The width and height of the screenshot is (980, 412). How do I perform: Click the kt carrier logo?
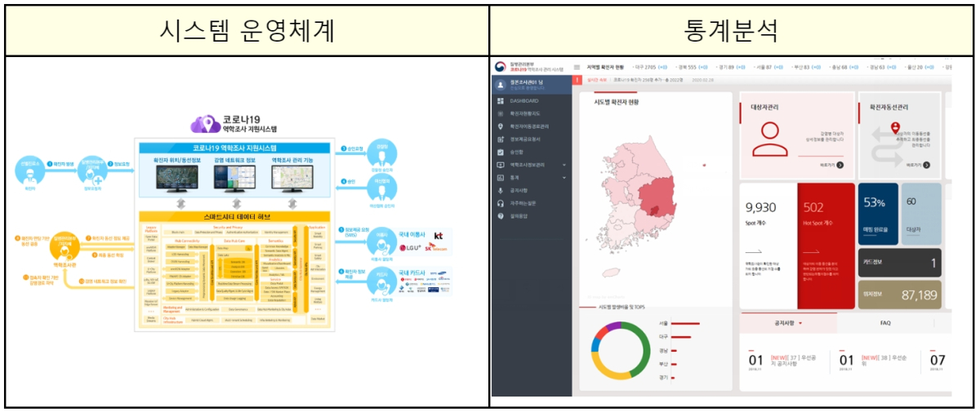pos(439,235)
